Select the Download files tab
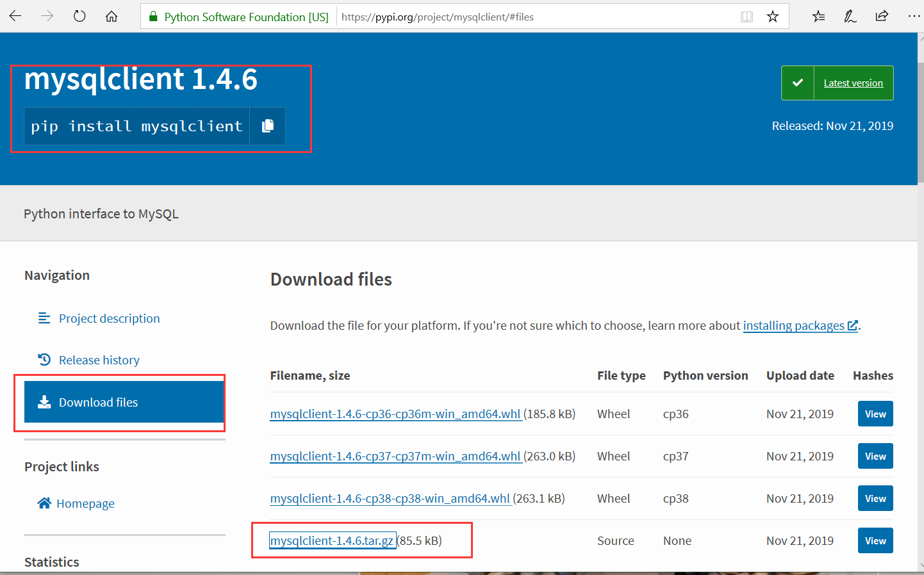 (124, 402)
